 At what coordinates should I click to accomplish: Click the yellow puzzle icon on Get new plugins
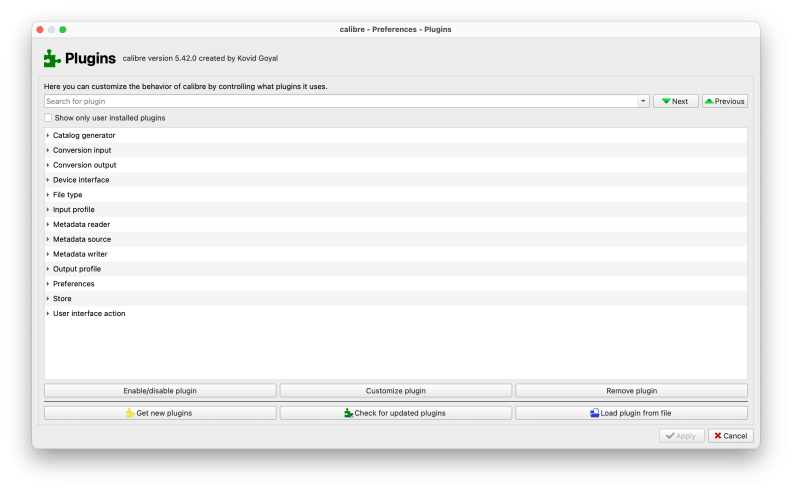(x=130, y=413)
